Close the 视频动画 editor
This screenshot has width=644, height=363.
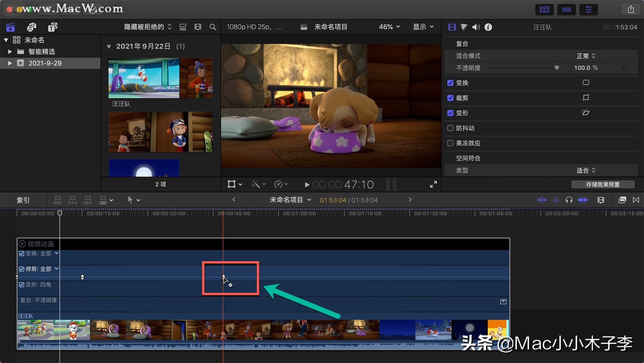click(22, 244)
